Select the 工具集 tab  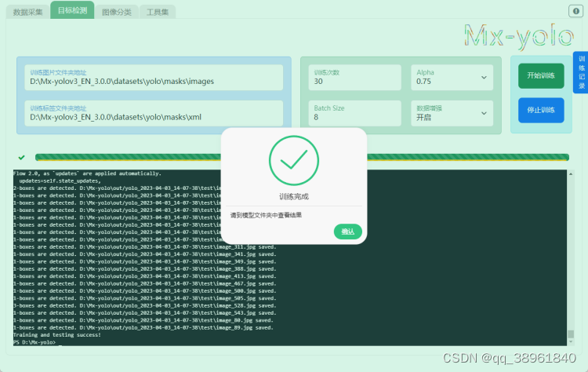tap(158, 12)
